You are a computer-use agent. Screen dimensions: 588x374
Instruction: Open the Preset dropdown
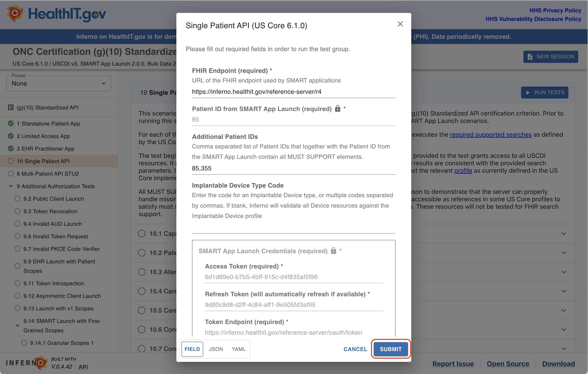59,83
